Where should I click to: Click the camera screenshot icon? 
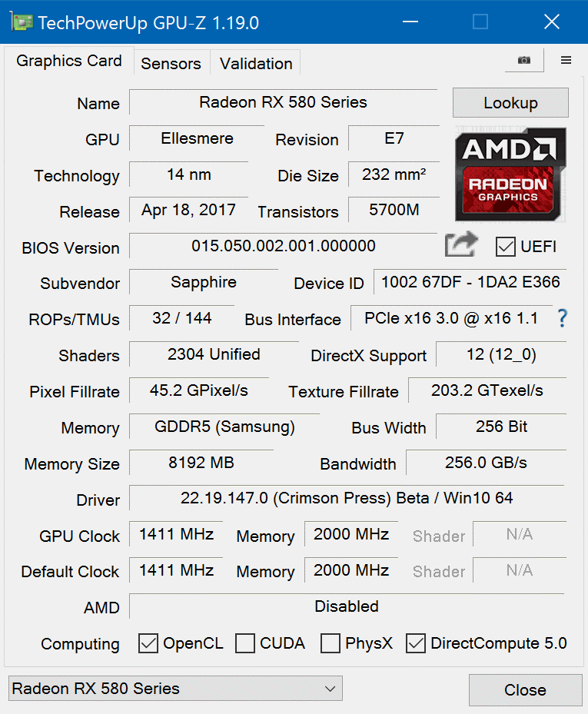coord(524,61)
